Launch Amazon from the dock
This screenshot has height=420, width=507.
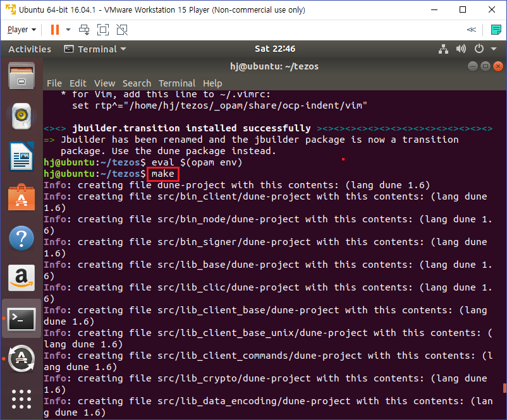click(x=21, y=278)
